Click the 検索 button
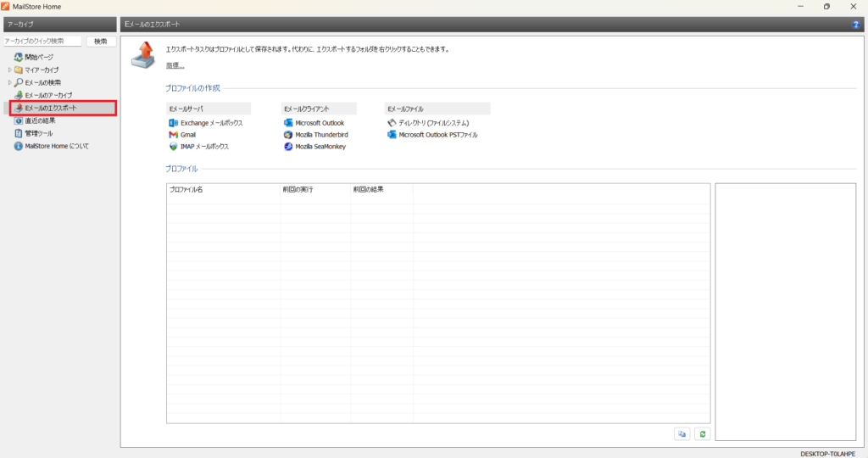This screenshot has width=868, height=458. click(x=101, y=42)
